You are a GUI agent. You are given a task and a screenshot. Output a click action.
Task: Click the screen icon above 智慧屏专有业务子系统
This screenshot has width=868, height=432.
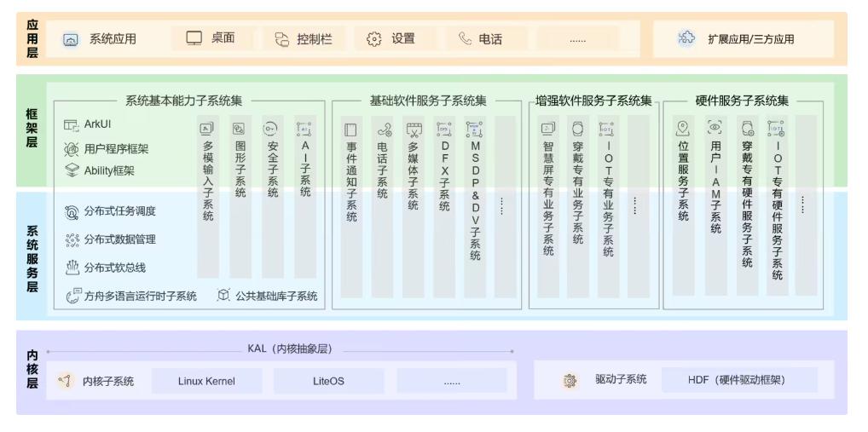tap(548, 129)
